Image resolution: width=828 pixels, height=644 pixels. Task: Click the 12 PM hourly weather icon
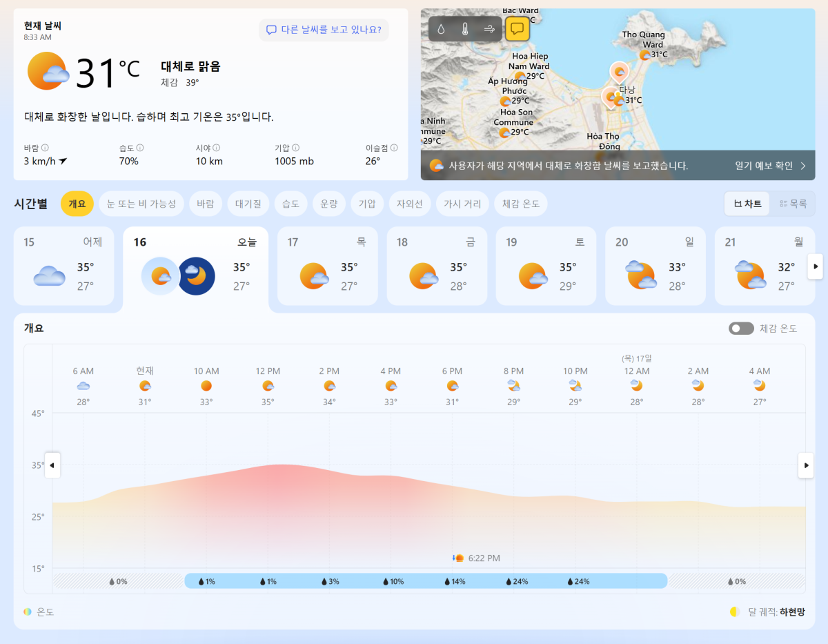click(x=268, y=386)
